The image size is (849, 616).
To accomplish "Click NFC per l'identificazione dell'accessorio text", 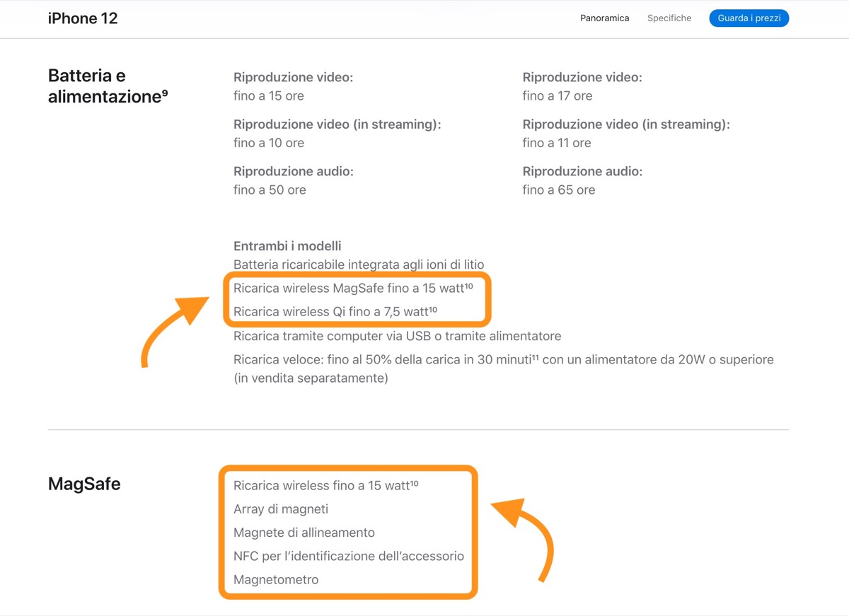I will (x=349, y=556).
